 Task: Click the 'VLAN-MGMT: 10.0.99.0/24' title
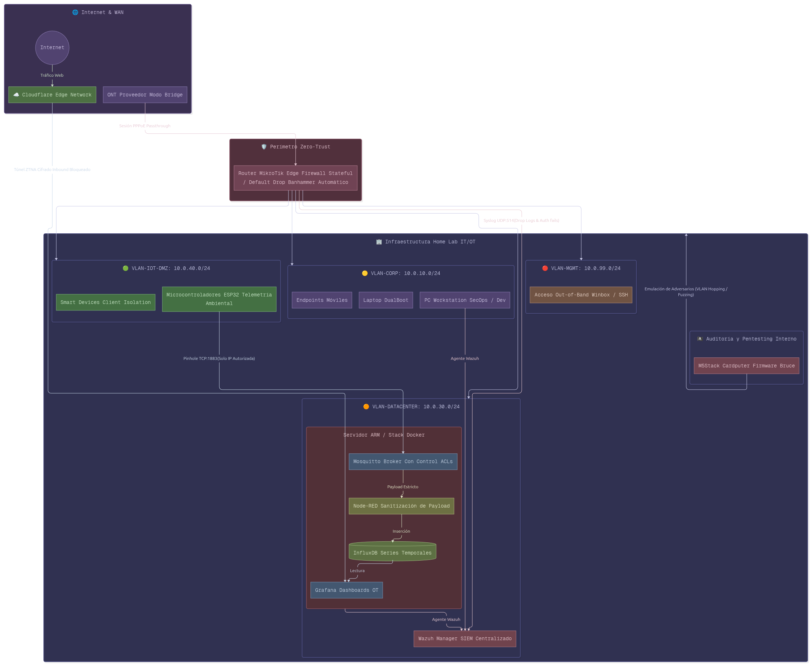[586, 268]
